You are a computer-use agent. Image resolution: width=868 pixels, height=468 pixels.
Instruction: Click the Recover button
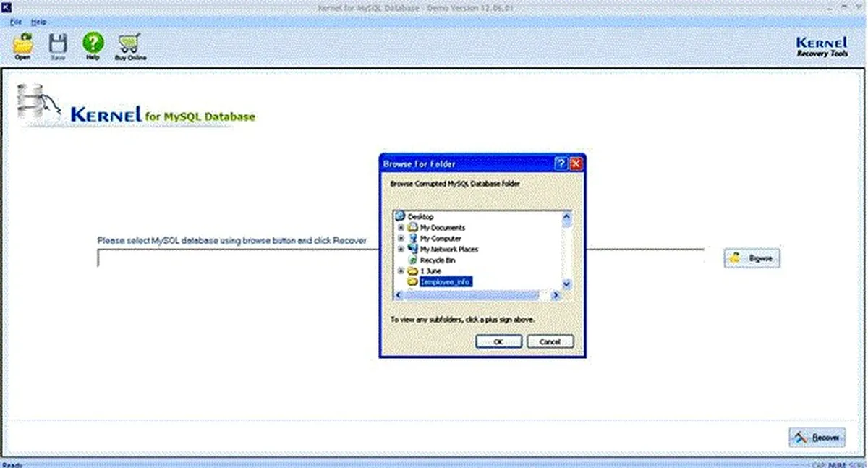tap(817, 438)
